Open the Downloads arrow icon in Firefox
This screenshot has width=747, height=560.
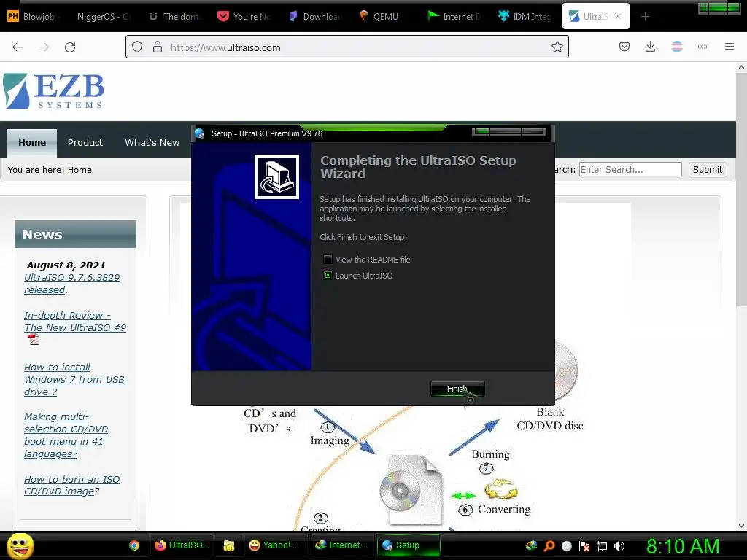650,47
